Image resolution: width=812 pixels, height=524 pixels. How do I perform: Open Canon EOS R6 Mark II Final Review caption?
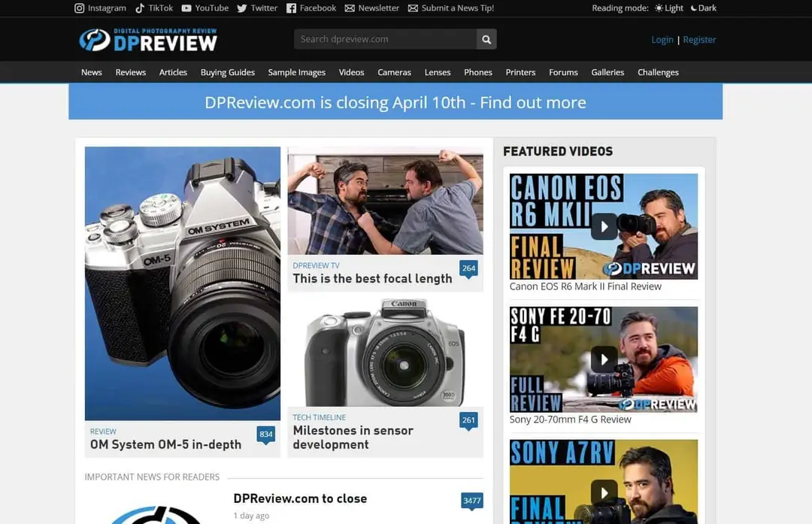click(x=585, y=286)
